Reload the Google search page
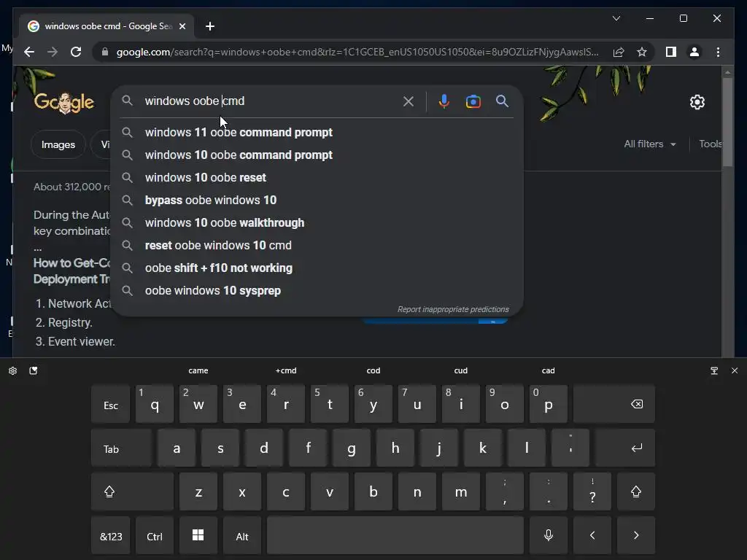This screenshot has height=560, width=747. [x=76, y=52]
